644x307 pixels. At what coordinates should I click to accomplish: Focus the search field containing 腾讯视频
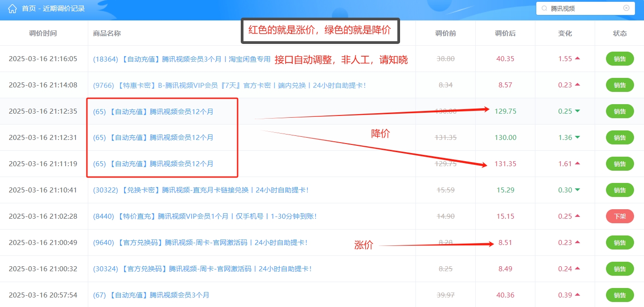585,8
